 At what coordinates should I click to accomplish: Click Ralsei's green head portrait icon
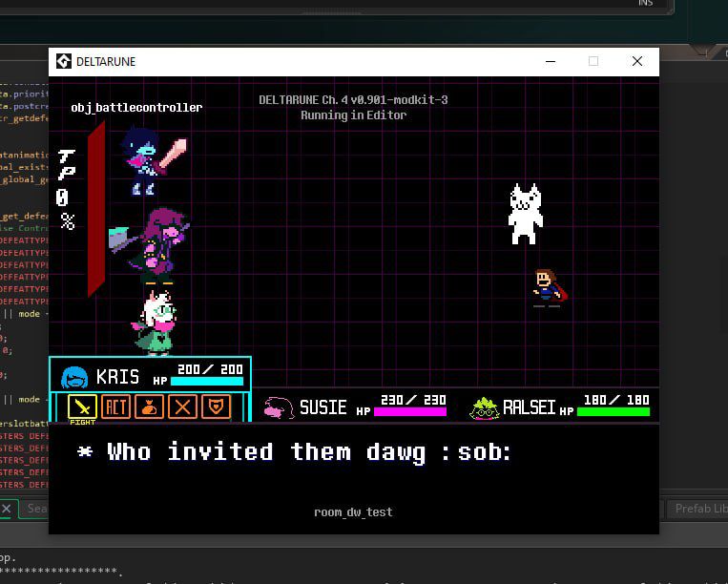[x=485, y=408]
